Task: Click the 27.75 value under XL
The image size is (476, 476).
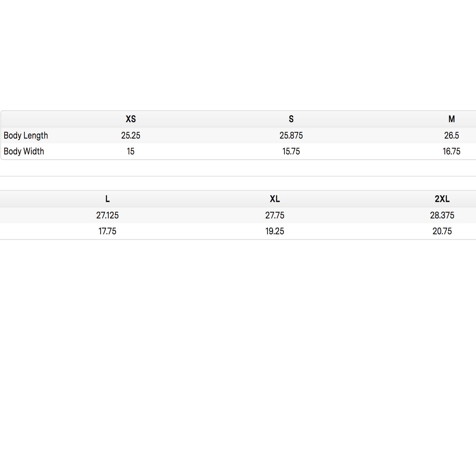Action: 275,215
